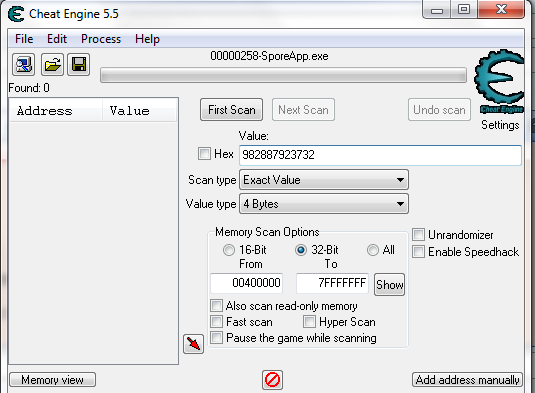Open the process list computer icon
535x393 pixels.
pyautogui.click(x=24, y=64)
